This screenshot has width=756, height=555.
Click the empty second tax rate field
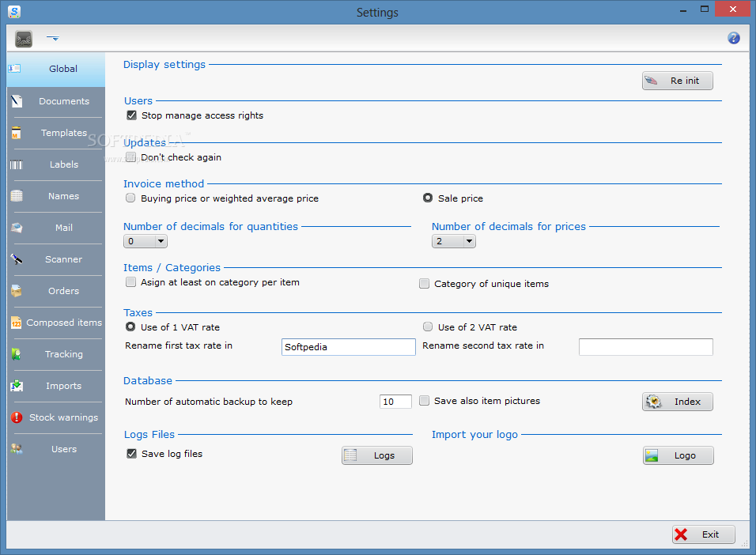point(646,347)
